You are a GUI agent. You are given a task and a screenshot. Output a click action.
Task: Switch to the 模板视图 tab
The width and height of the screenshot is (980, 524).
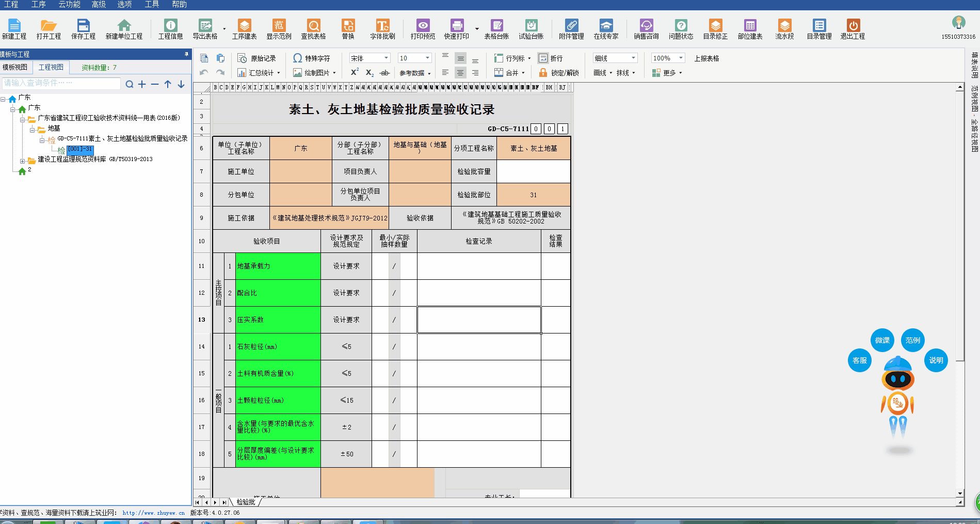tap(15, 68)
